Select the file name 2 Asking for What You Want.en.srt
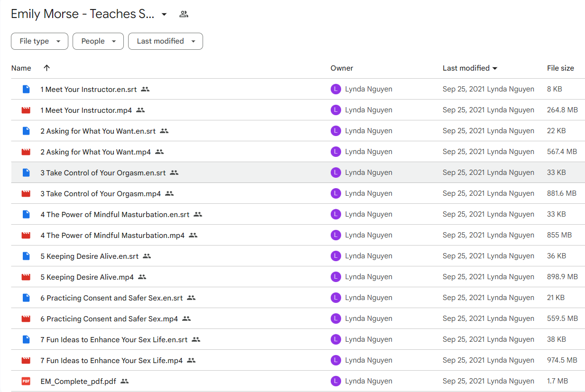Screen dimensions: 585x392 [x=98, y=131]
